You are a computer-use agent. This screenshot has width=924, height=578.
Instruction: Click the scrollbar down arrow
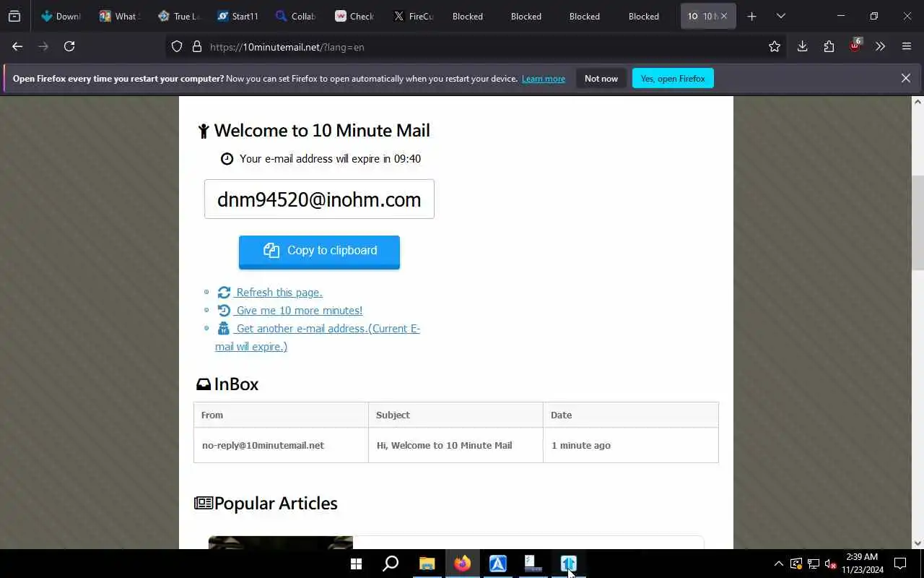(x=918, y=543)
